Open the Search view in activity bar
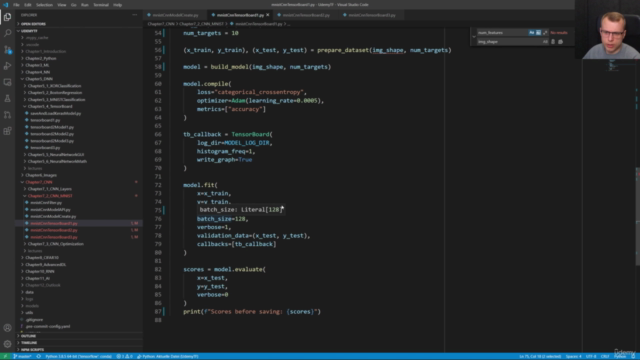 (7, 33)
